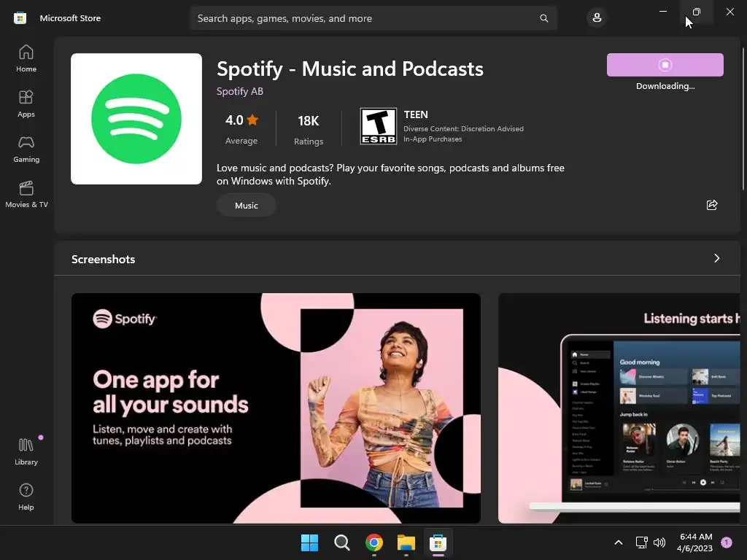
Task: Open the volume speaker tray icon
Action: tap(659, 542)
